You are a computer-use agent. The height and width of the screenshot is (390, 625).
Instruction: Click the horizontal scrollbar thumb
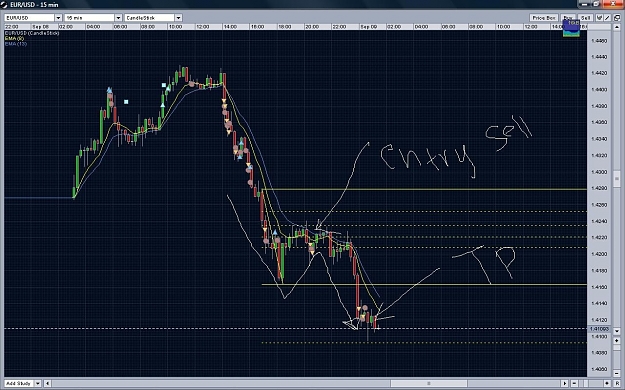[x=428, y=383]
